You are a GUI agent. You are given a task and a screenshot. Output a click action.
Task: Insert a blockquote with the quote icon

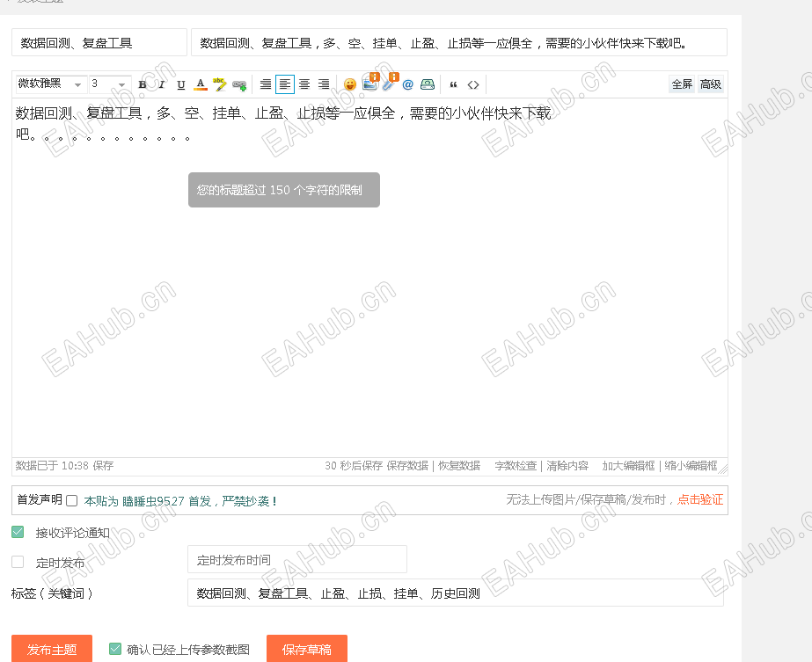pyautogui.click(x=454, y=84)
